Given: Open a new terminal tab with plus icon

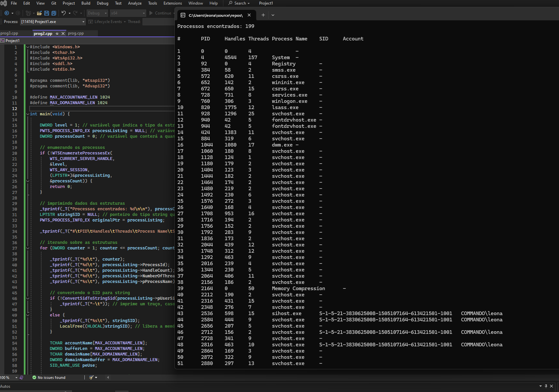Looking at the screenshot, I should 263,15.
